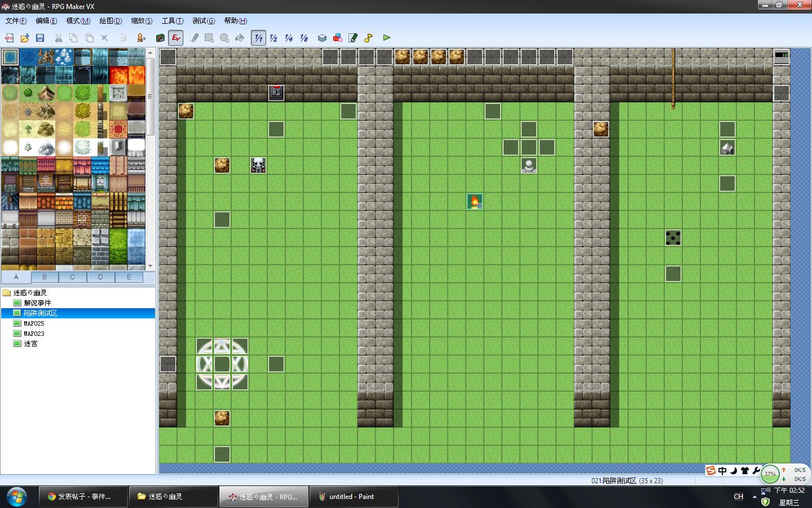The height and width of the screenshot is (508, 812).
Task: Switch to tileset tab E
Action: 129,277
